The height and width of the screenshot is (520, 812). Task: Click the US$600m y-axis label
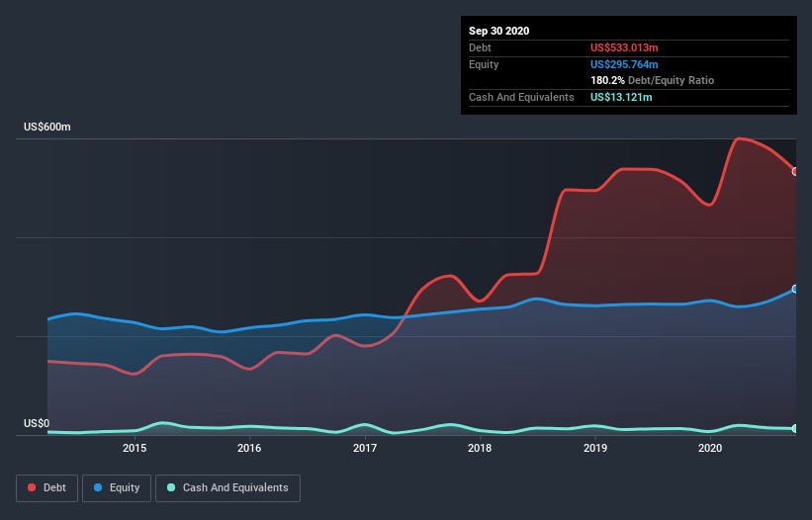47,127
